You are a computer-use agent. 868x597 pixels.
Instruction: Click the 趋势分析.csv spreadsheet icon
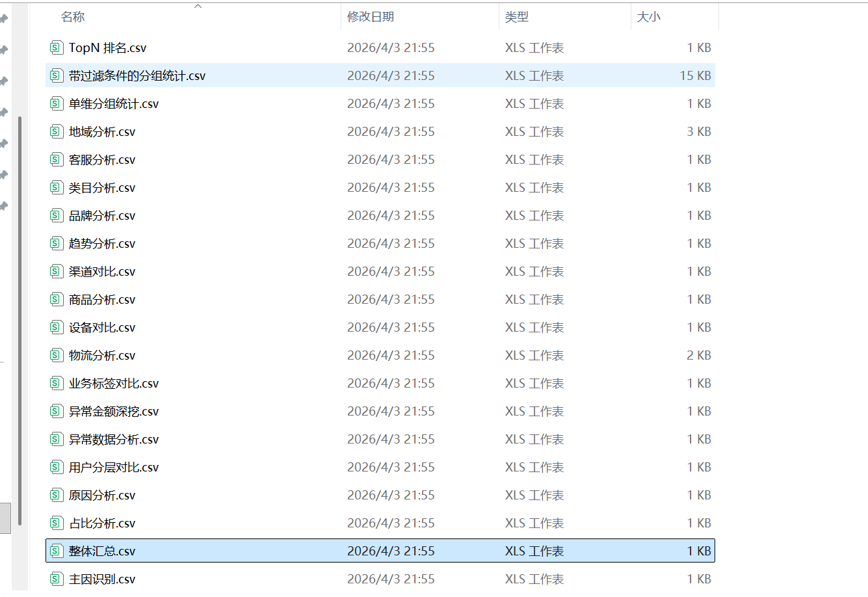[x=57, y=243]
